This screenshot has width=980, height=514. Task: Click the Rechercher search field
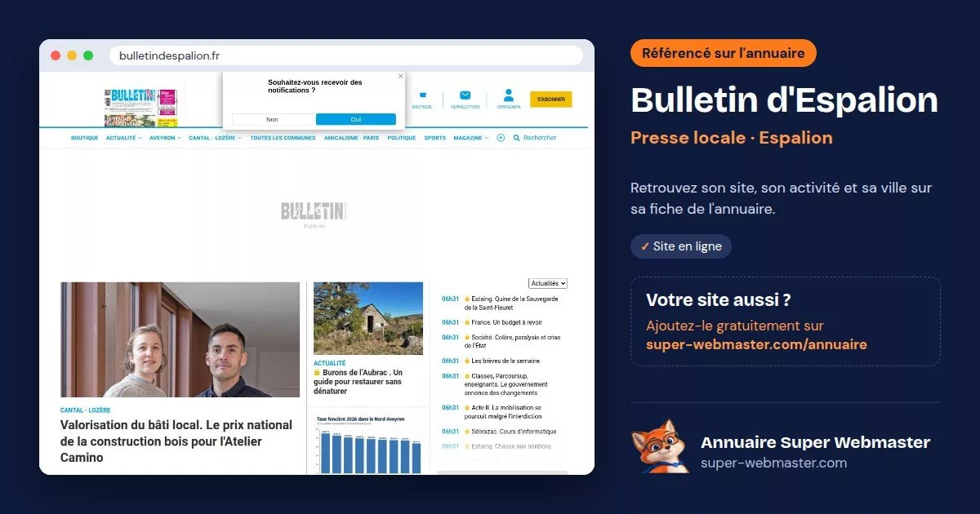(540, 138)
